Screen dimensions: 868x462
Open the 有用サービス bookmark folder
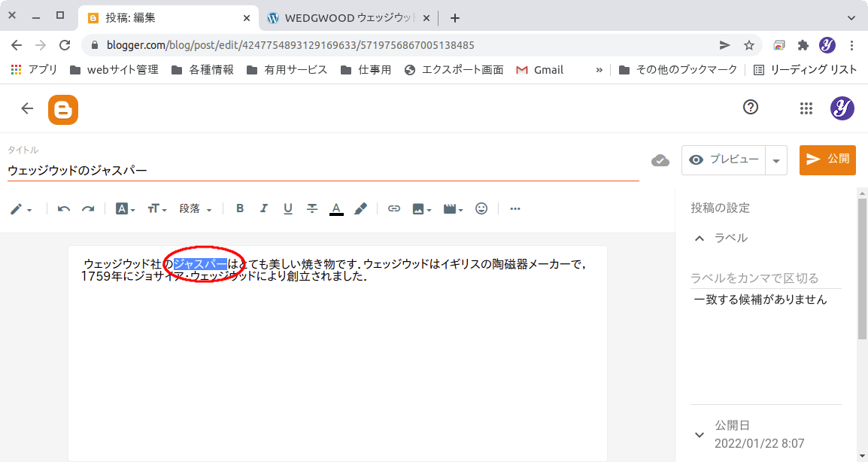click(287, 70)
